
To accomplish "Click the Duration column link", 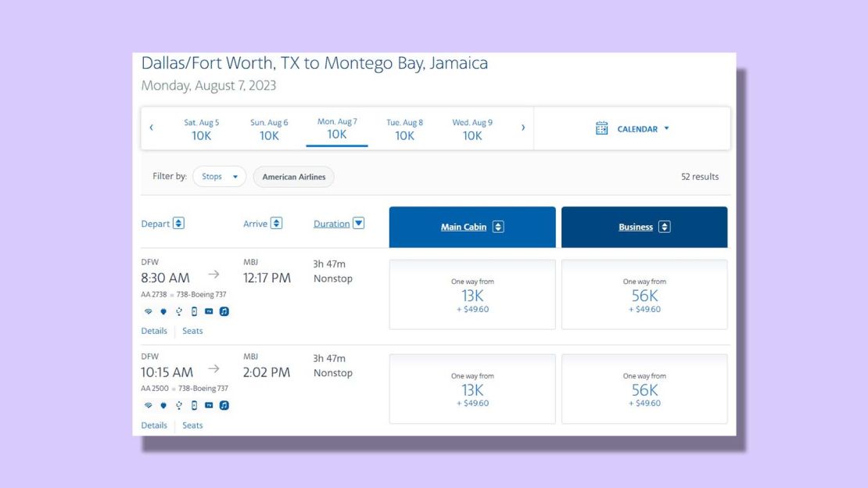I will (x=332, y=224).
